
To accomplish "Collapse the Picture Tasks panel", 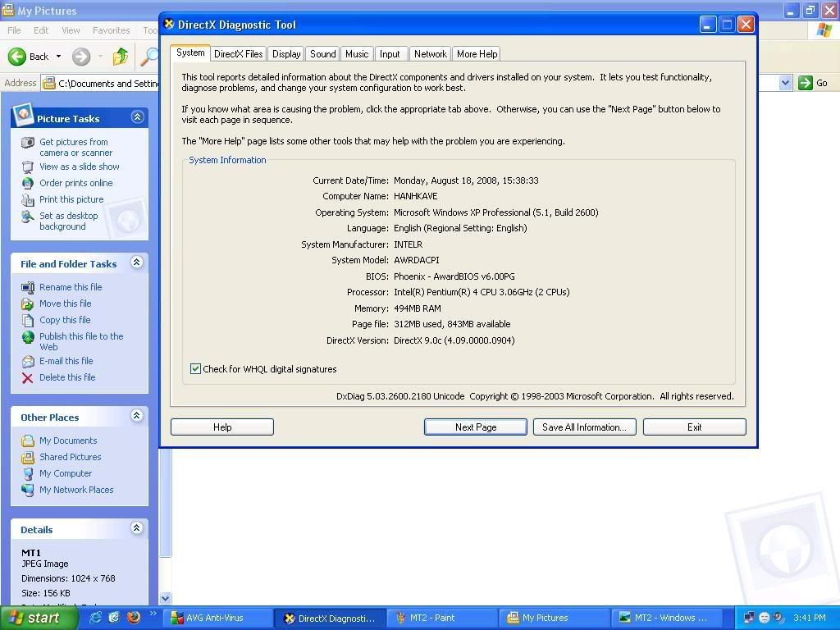I will pyautogui.click(x=137, y=117).
